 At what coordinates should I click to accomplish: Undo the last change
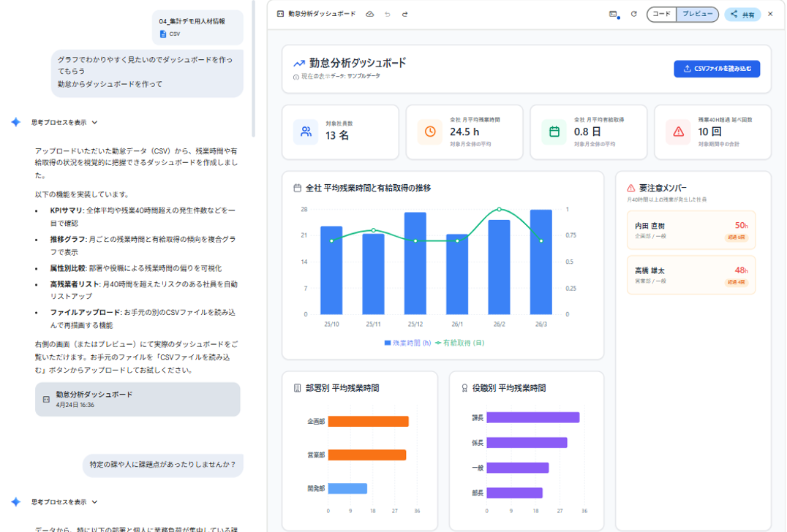tap(388, 14)
